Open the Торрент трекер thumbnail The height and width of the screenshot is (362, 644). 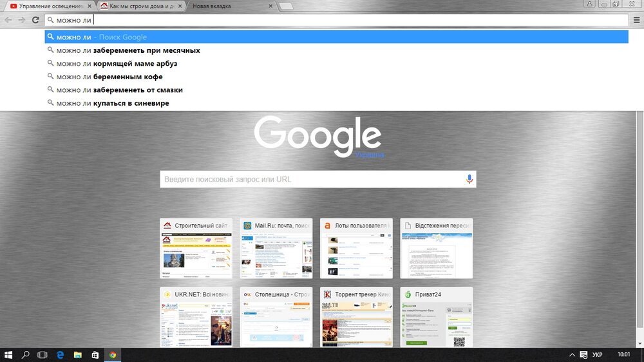coord(356,317)
